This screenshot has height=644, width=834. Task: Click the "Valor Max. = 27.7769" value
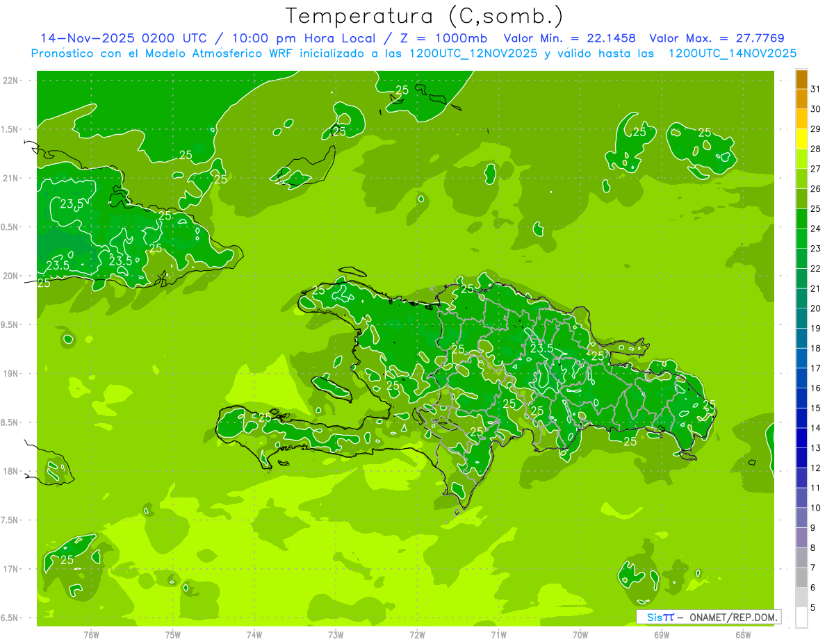716,38
